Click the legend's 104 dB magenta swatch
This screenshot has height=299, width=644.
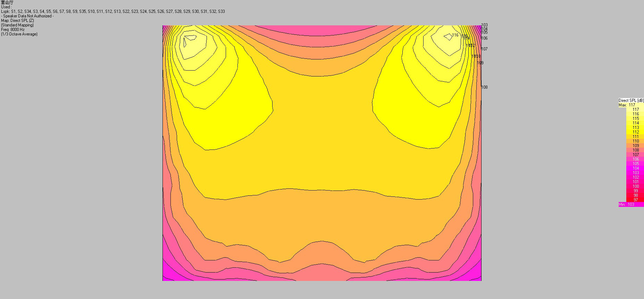(x=635, y=168)
